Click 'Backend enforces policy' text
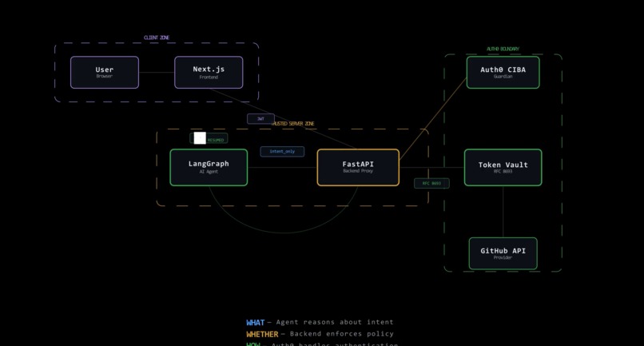Screen dimensions: 644x346 click(342, 334)
